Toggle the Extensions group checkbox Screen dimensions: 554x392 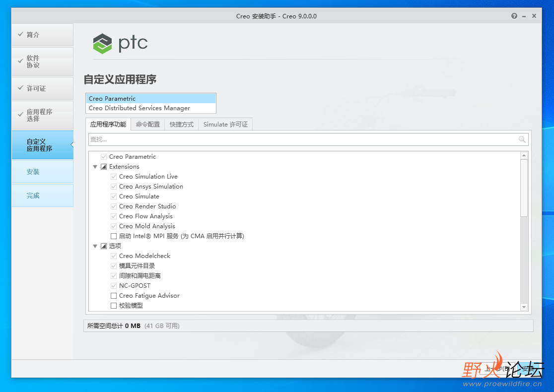104,166
